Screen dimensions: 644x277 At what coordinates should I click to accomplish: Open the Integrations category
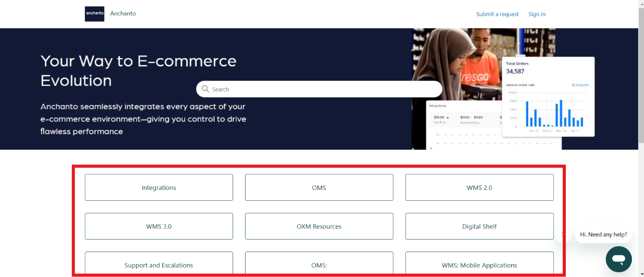point(159,187)
